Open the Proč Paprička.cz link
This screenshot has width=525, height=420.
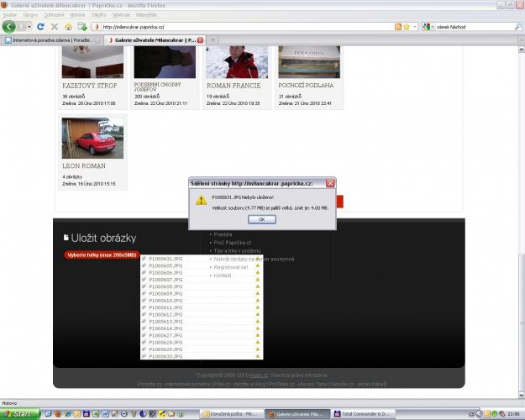click(x=233, y=243)
